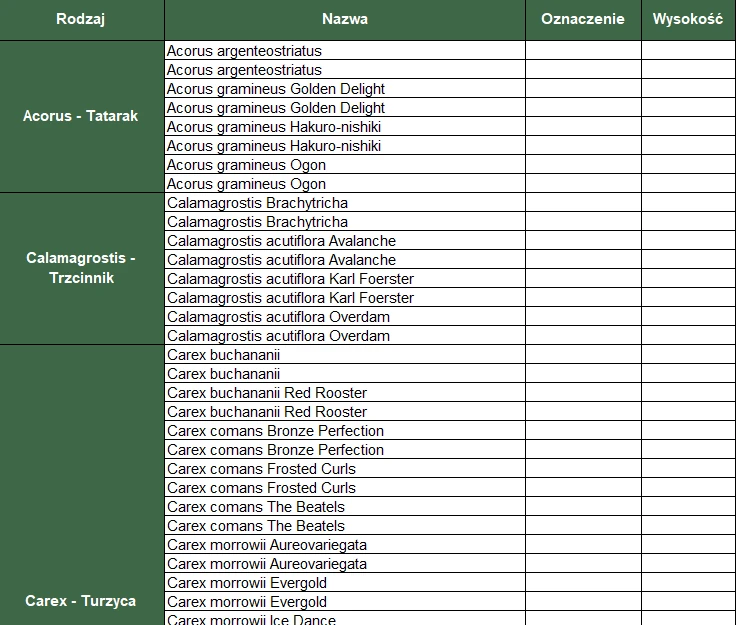Screen dimensions: 736x625
Task: Select the first Calamagrostis acutiflora Karl Foerster cell
Action: pos(345,278)
